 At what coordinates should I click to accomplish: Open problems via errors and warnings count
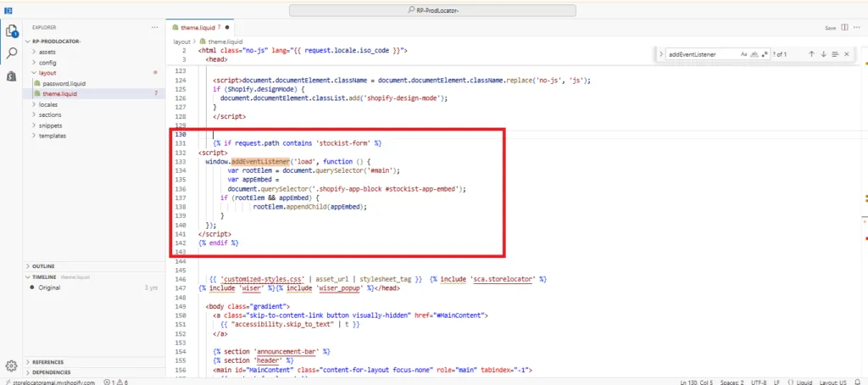click(115, 382)
